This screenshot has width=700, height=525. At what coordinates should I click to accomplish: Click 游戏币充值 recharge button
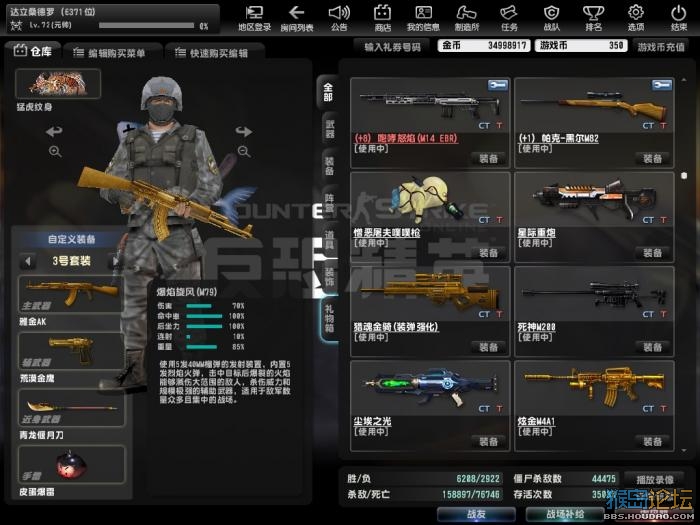point(661,47)
